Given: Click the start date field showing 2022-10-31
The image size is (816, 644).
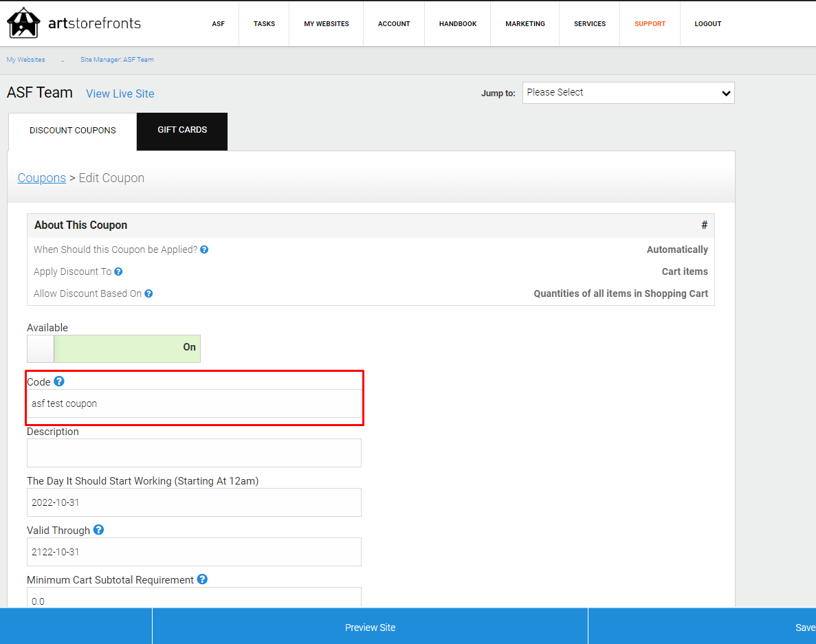Looking at the screenshot, I should (194, 502).
